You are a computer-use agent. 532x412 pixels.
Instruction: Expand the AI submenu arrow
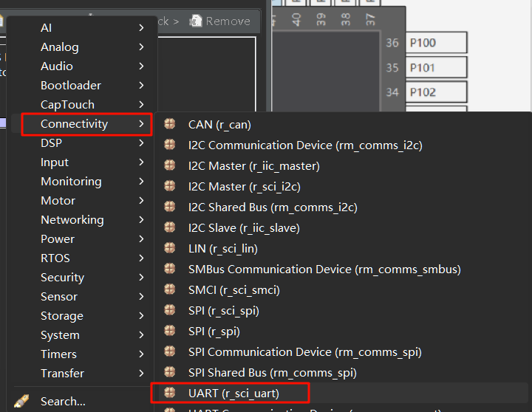coord(141,27)
